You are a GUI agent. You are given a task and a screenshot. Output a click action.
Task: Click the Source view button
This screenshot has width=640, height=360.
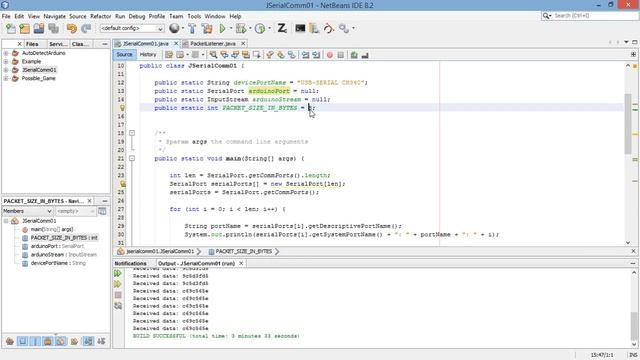(x=124, y=55)
